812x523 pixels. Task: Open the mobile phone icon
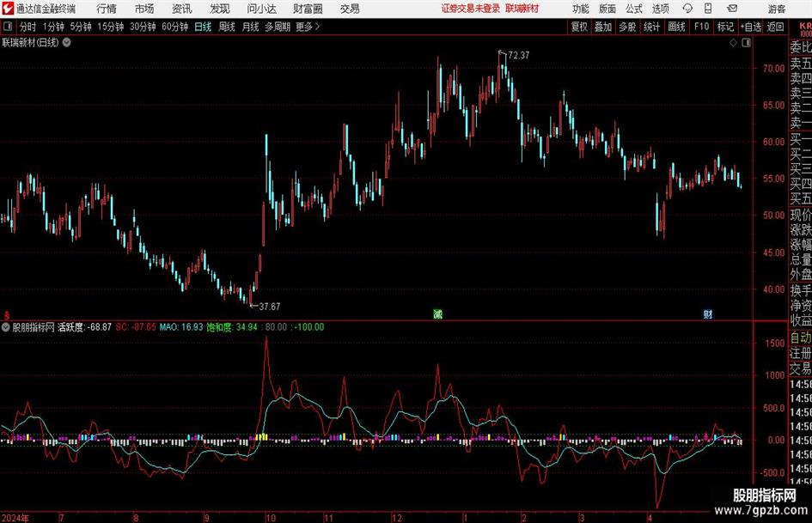[708, 9]
